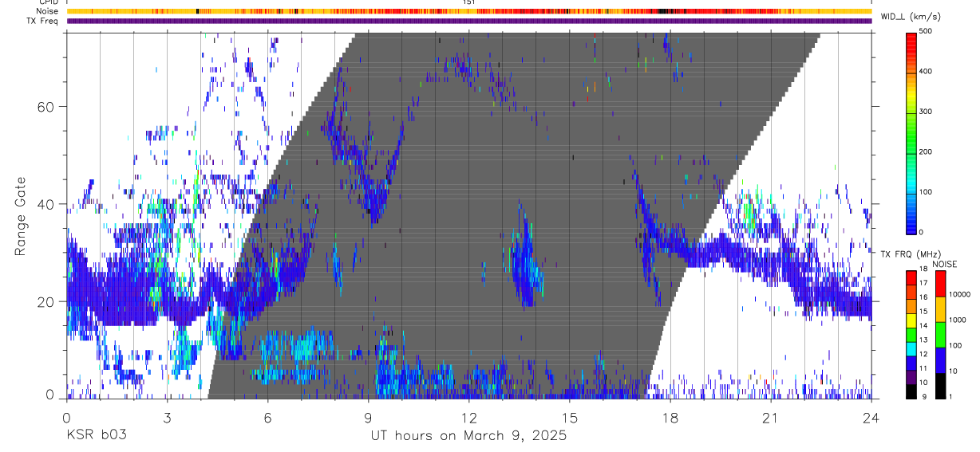Select the green swatch in TX FRQ legend
Viewport: 980px width, 452px height.
911,335
